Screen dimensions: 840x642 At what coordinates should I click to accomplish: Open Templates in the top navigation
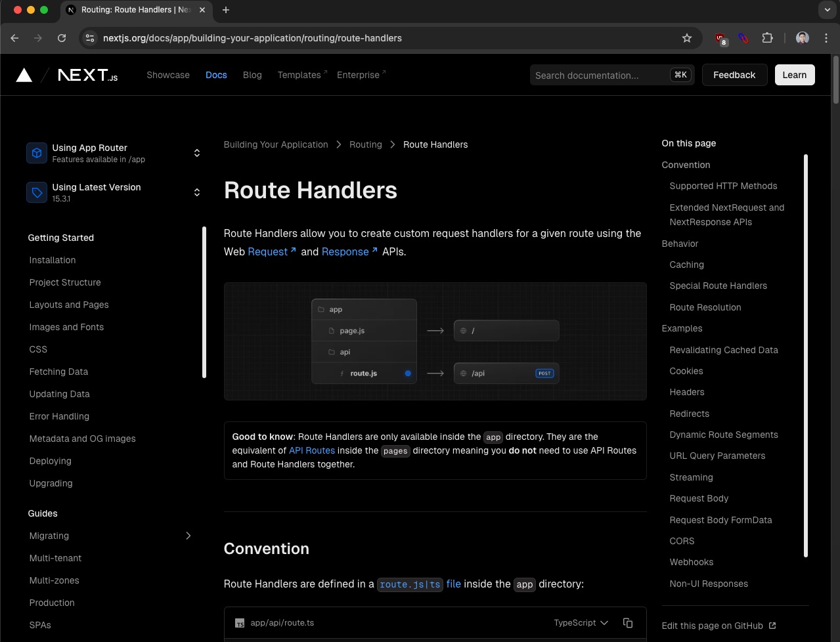pos(301,75)
